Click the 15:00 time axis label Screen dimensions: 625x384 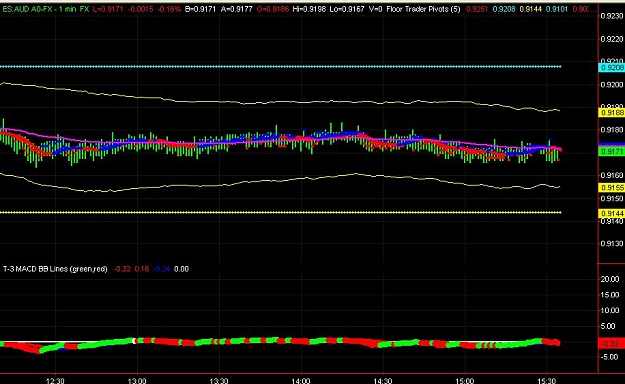[465, 381]
